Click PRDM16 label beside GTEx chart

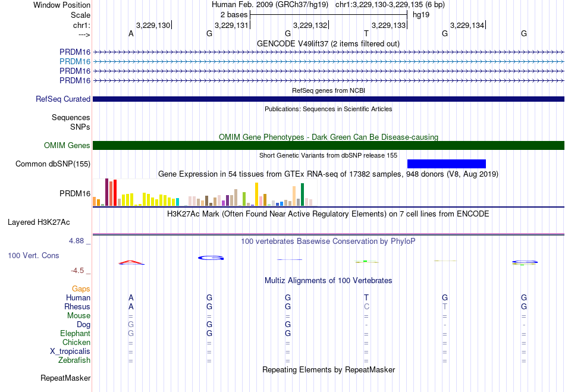point(75,193)
